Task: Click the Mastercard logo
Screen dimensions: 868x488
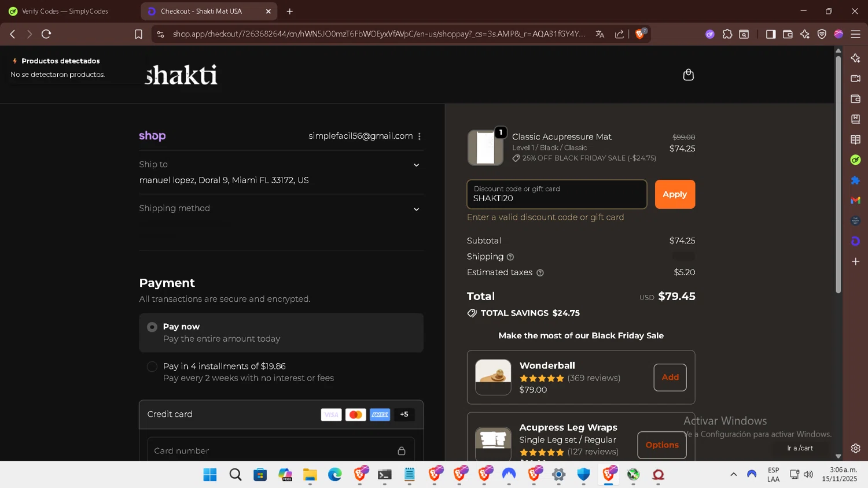Action: click(356, 415)
